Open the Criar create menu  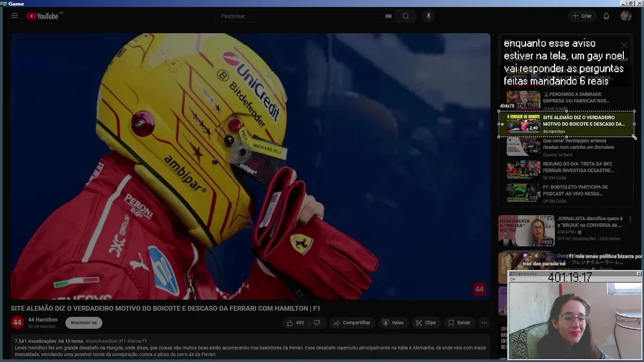(582, 16)
